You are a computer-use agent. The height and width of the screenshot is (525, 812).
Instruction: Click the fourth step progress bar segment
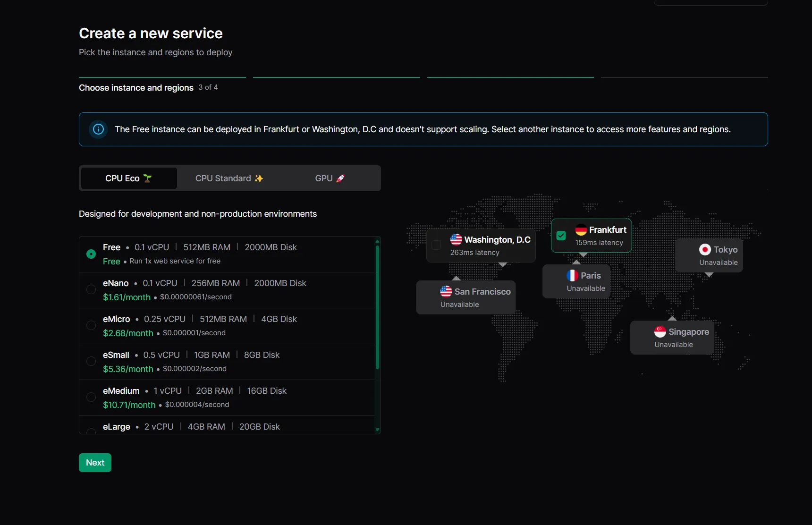coord(685,77)
